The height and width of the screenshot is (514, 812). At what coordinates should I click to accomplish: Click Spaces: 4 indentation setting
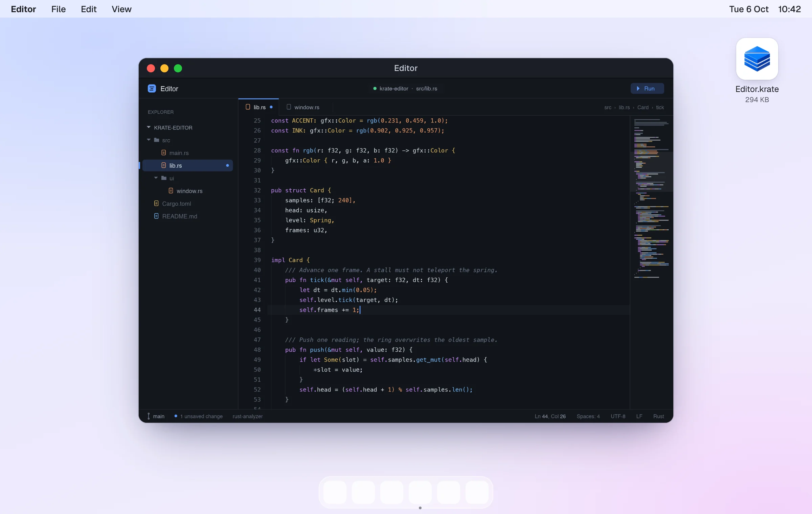click(x=588, y=416)
